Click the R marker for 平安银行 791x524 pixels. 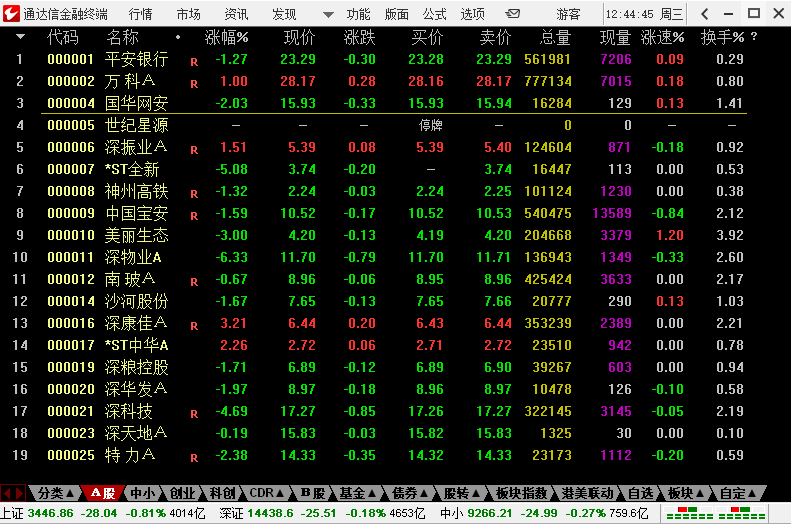[194, 62]
